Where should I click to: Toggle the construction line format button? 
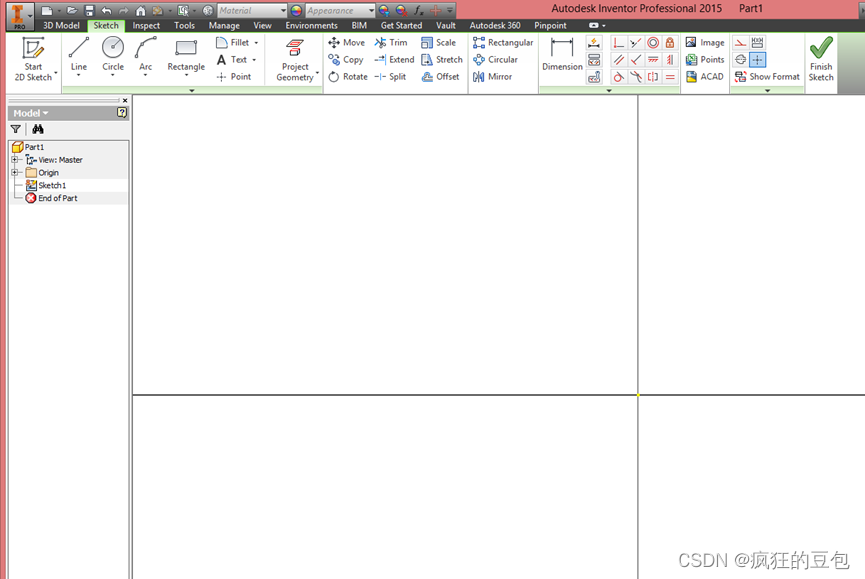(x=740, y=43)
